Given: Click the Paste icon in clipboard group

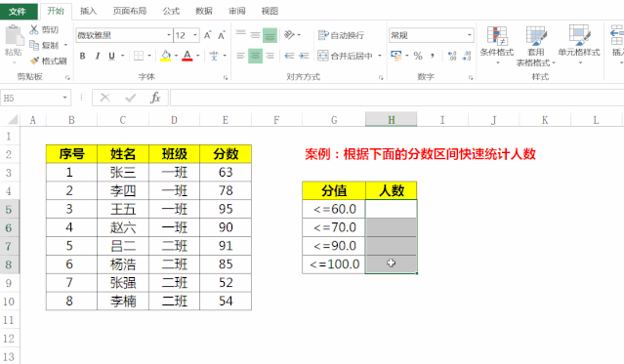Looking at the screenshot, I should [14, 36].
